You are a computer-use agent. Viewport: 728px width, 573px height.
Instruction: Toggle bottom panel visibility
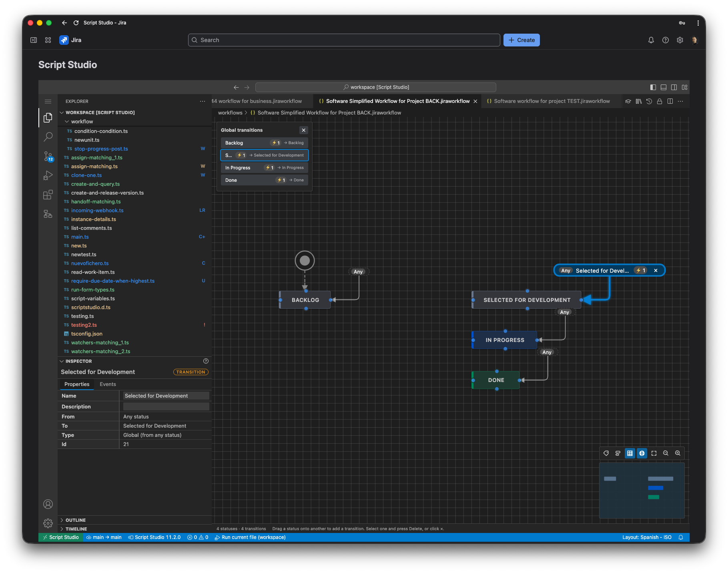(x=664, y=87)
